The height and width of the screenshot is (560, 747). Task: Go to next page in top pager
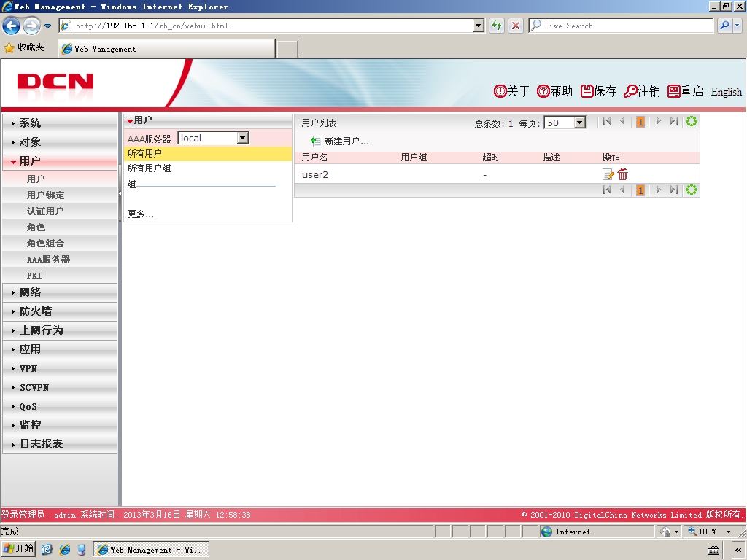pyautogui.click(x=658, y=122)
